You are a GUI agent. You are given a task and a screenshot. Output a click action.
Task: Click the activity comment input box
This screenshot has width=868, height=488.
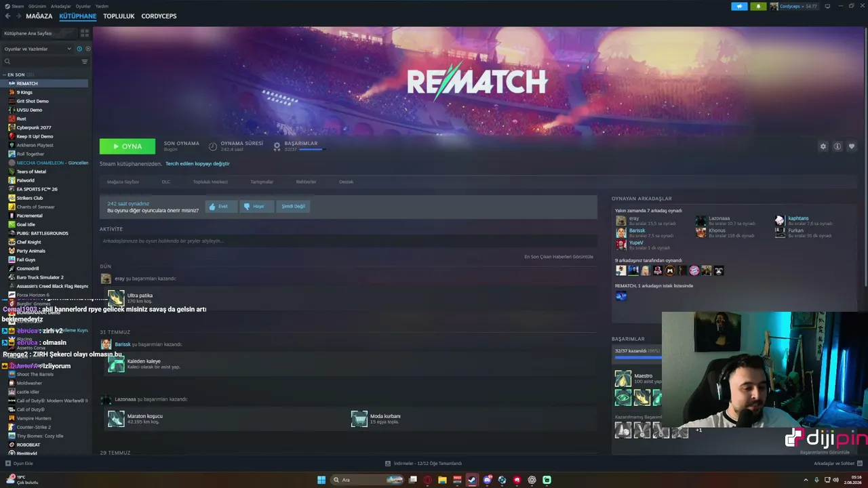[x=348, y=241]
